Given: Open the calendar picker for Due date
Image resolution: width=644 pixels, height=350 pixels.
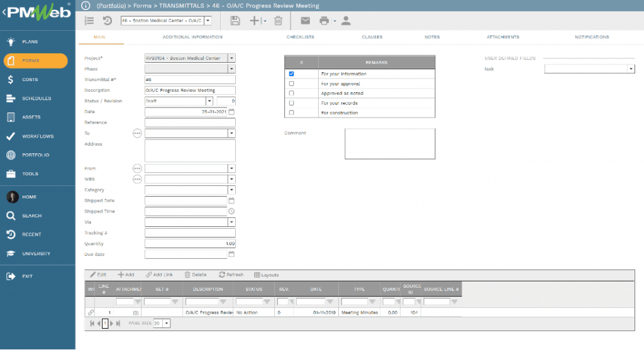Looking at the screenshot, I should point(231,254).
